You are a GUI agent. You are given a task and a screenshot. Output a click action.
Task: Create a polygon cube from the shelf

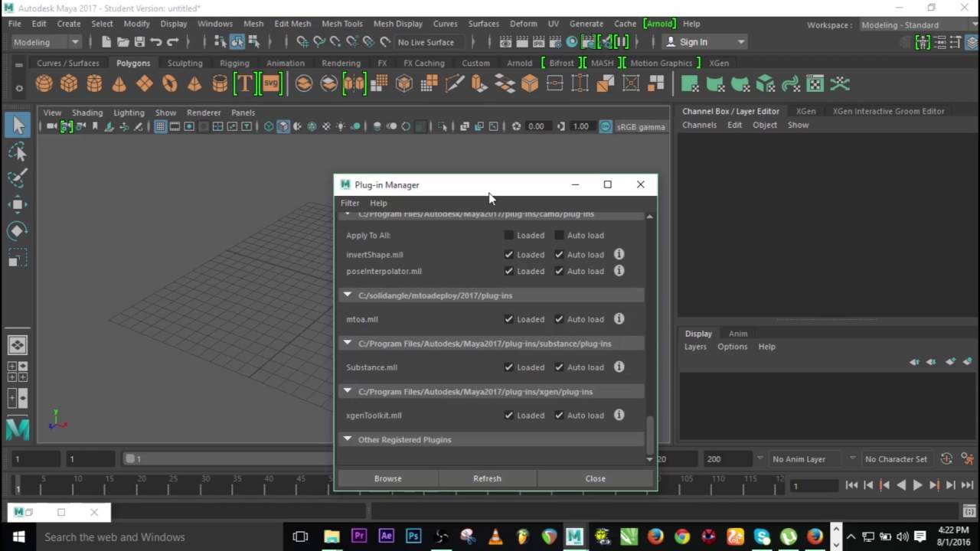(69, 84)
